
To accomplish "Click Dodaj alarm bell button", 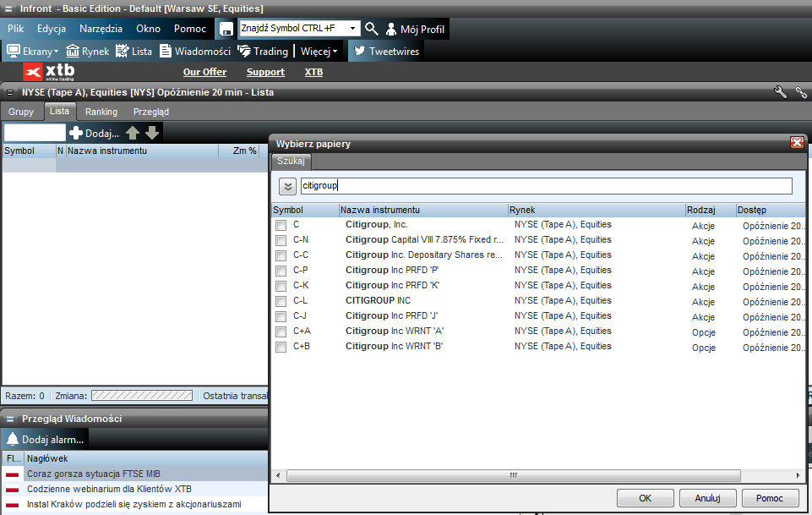I will (45, 440).
